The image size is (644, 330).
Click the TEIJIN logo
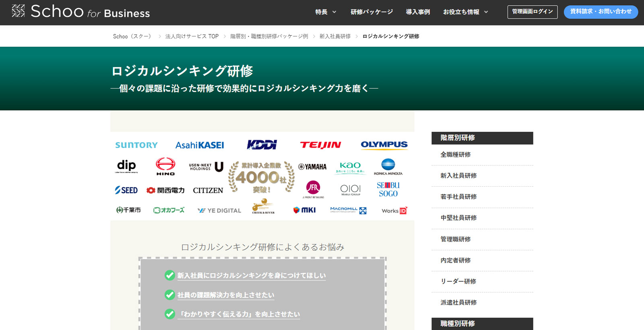click(x=320, y=145)
